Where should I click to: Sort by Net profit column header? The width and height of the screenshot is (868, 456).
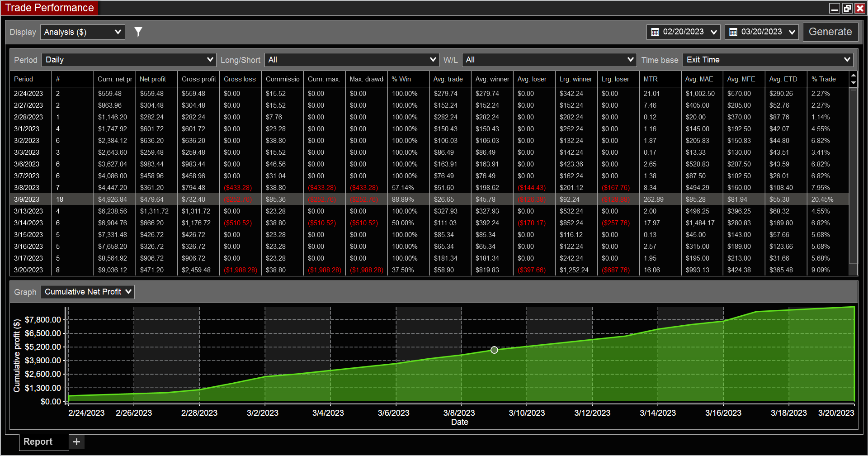click(157, 79)
